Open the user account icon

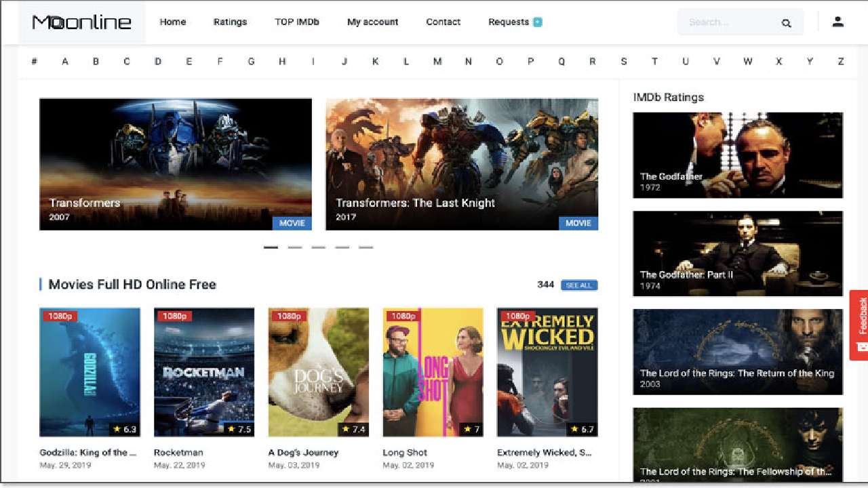[x=838, y=22]
